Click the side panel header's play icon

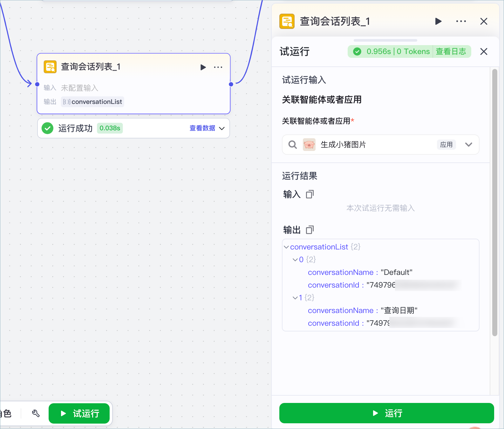(438, 21)
